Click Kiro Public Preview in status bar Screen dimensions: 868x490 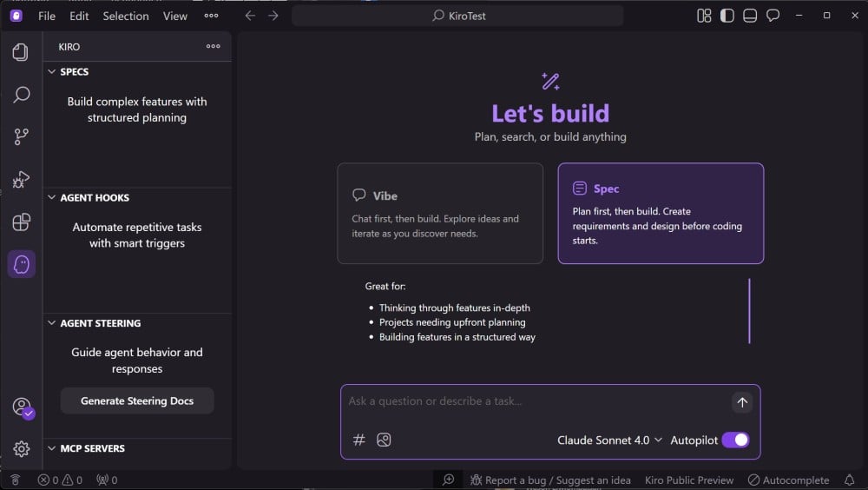pyautogui.click(x=688, y=480)
